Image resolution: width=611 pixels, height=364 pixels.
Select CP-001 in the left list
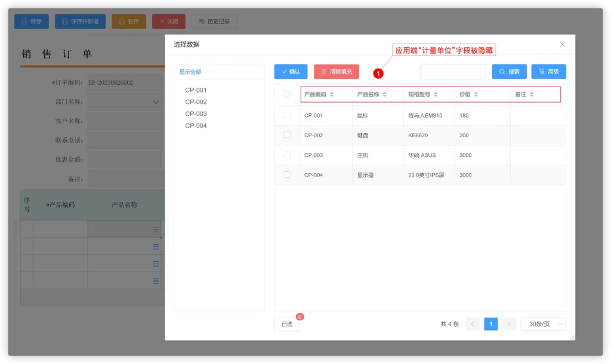pos(196,90)
